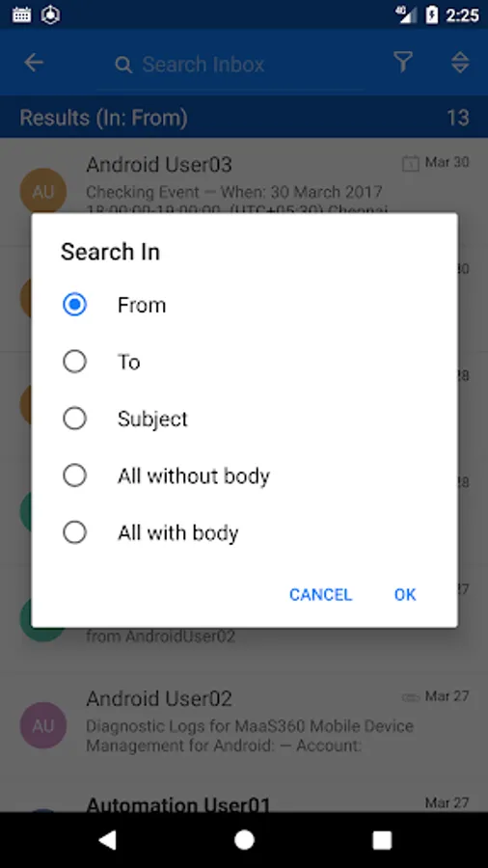Tap the Android home circle button
This screenshot has height=868, width=488.
[244, 840]
